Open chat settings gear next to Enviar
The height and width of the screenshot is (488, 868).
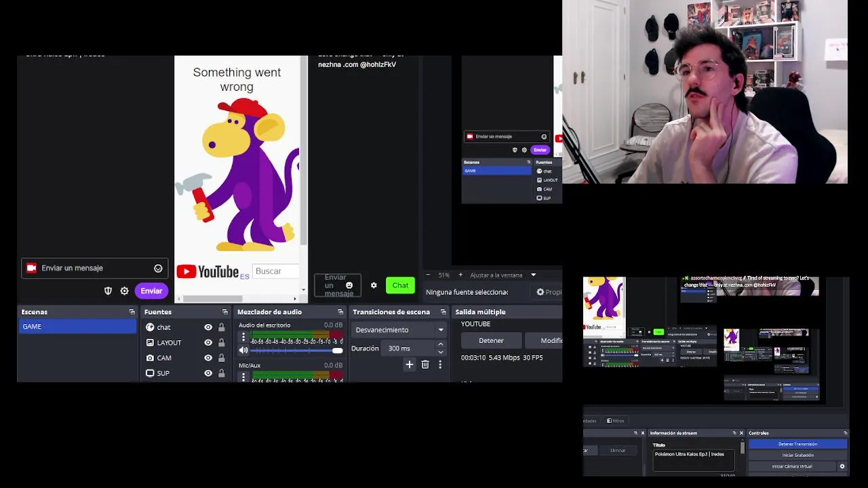click(124, 291)
